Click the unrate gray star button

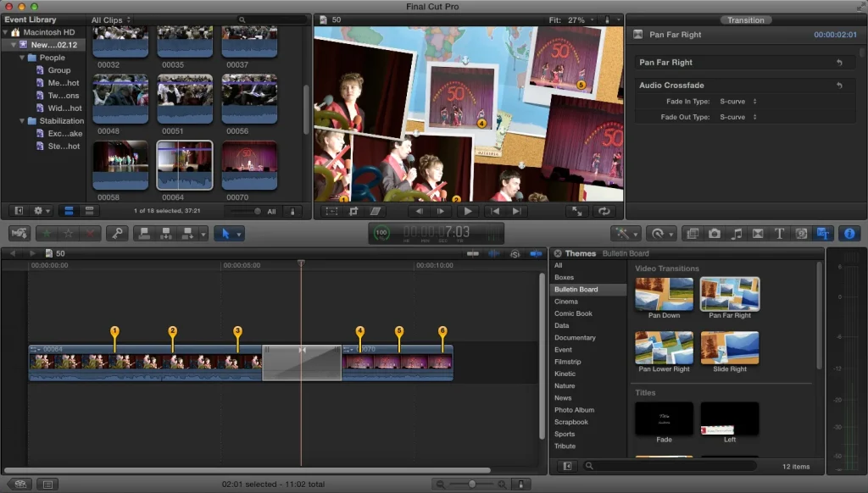pyautogui.click(x=68, y=234)
